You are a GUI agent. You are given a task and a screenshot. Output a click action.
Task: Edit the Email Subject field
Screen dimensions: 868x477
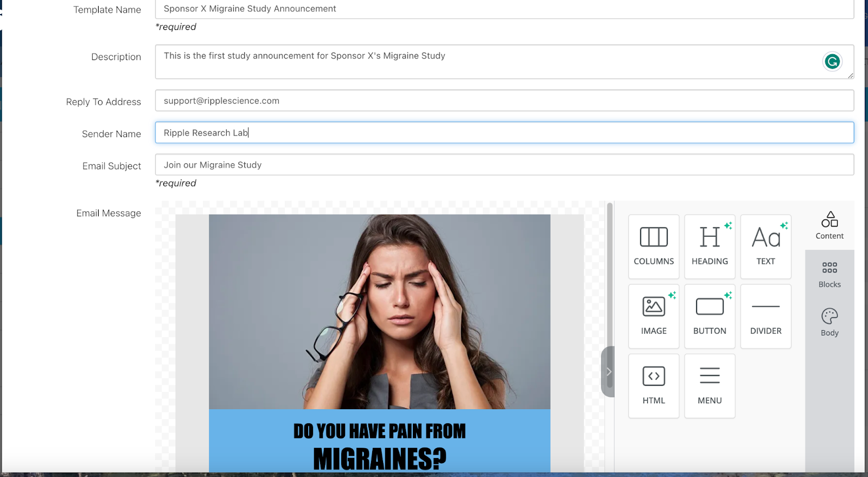click(504, 165)
